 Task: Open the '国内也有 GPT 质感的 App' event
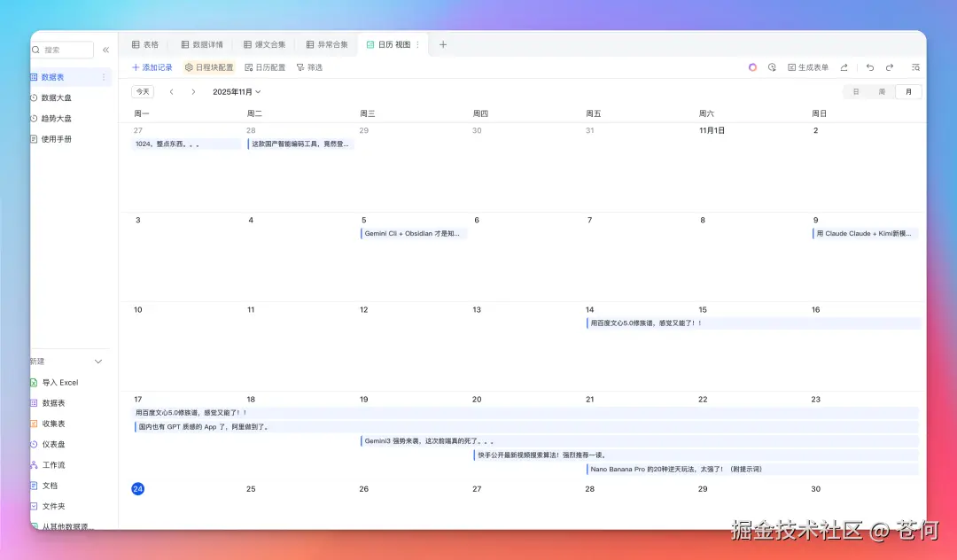click(x=526, y=427)
